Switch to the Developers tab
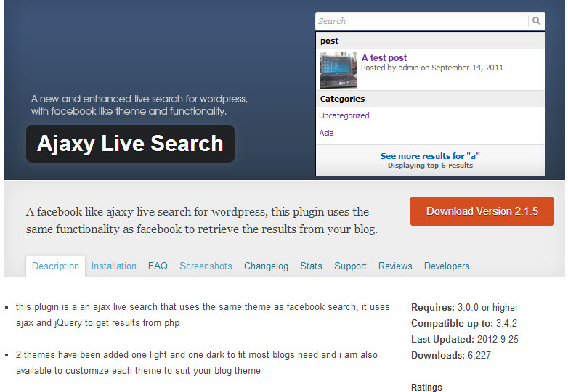This screenshot has width=568, height=392. (x=447, y=266)
